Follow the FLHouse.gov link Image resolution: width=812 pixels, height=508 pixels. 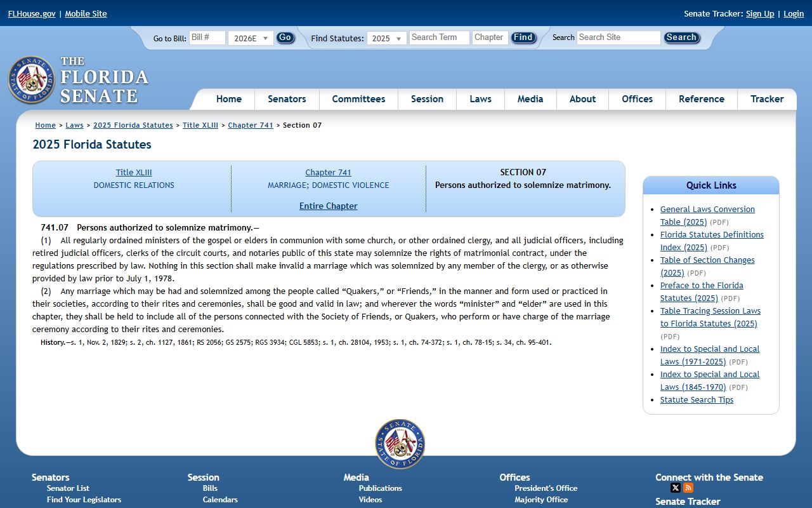(32, 13)
